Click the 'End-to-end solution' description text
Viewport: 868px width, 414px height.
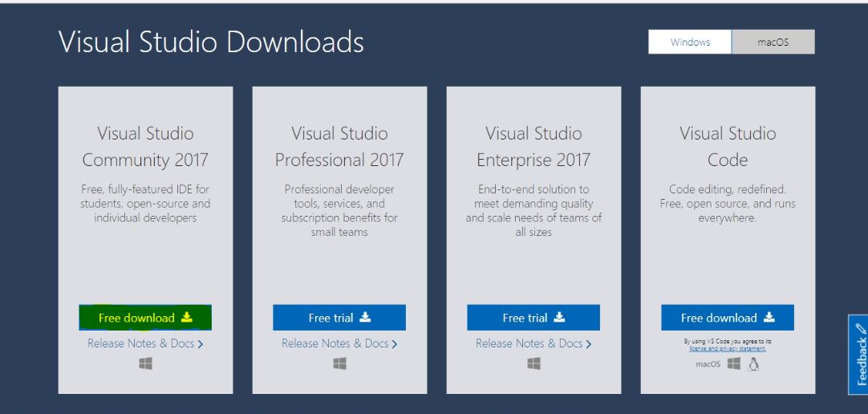[533, 211]
